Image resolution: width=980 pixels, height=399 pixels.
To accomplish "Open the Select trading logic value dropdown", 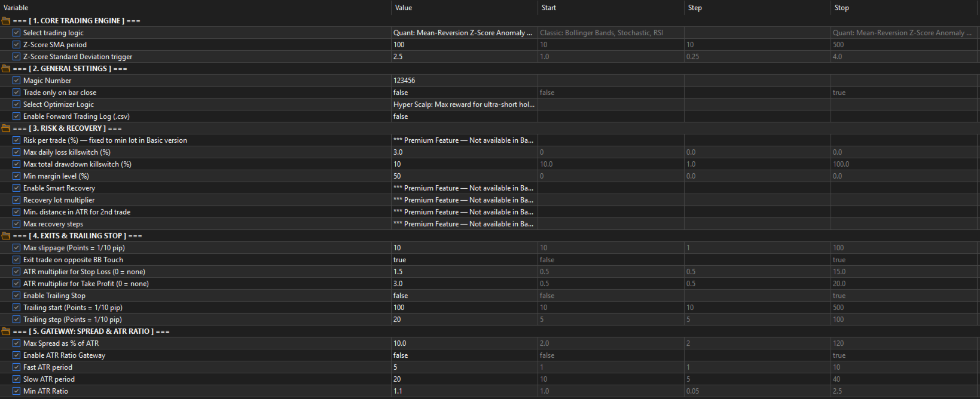I will tap(463, 33).
